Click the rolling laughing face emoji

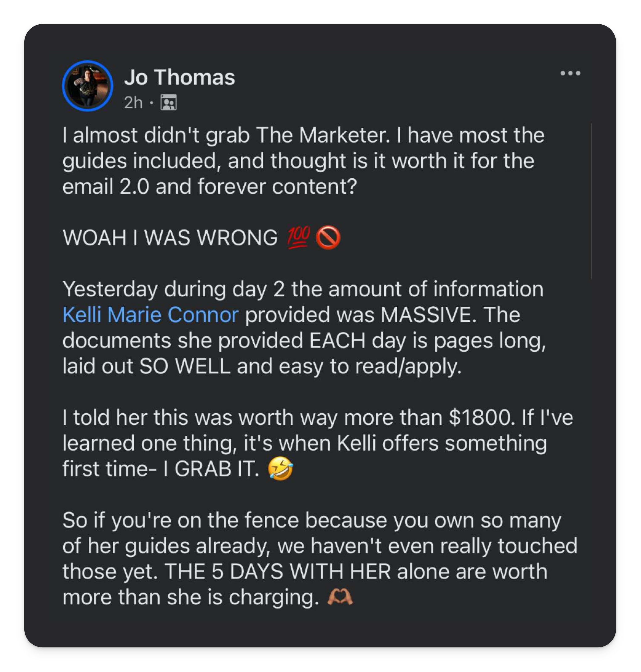point(280,469)
